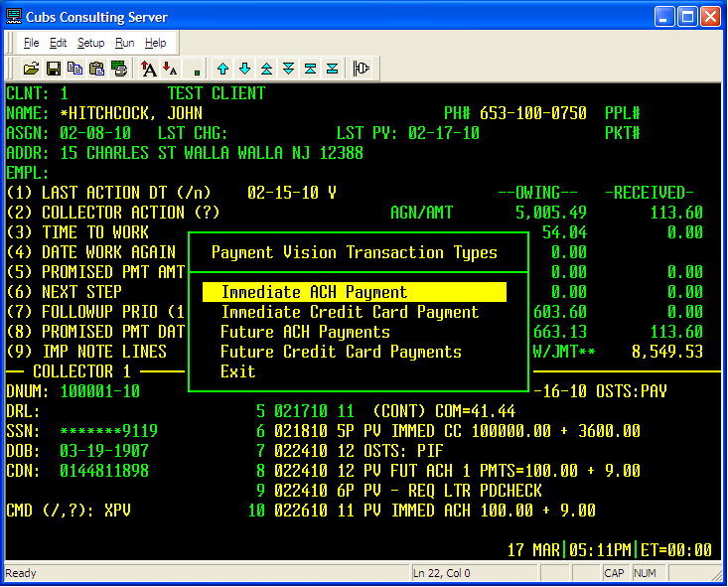Click the CAP indicator in status bar

click(x=614, y=573)
